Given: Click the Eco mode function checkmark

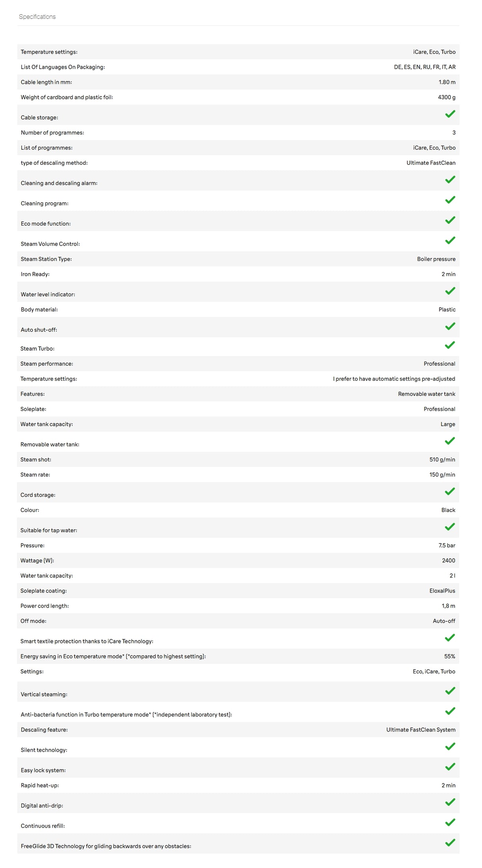Looking at the screenshot, I should [x=450, y=220].
